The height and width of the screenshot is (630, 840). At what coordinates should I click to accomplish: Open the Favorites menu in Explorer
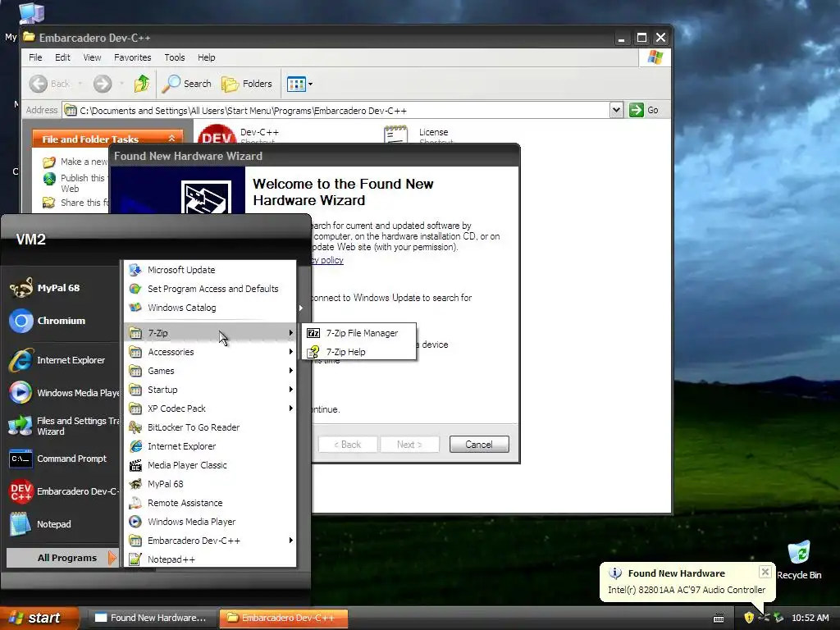point(132,57)
